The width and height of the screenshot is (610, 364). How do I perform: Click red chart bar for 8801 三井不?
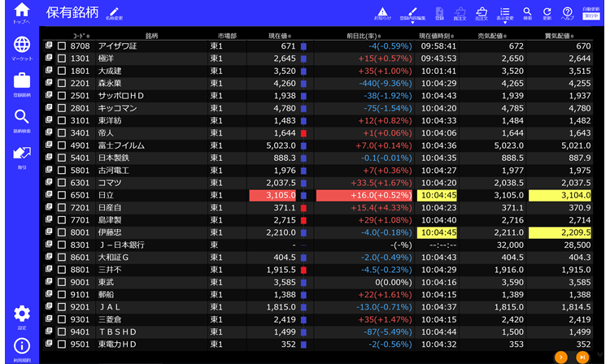tap(304, 270)
